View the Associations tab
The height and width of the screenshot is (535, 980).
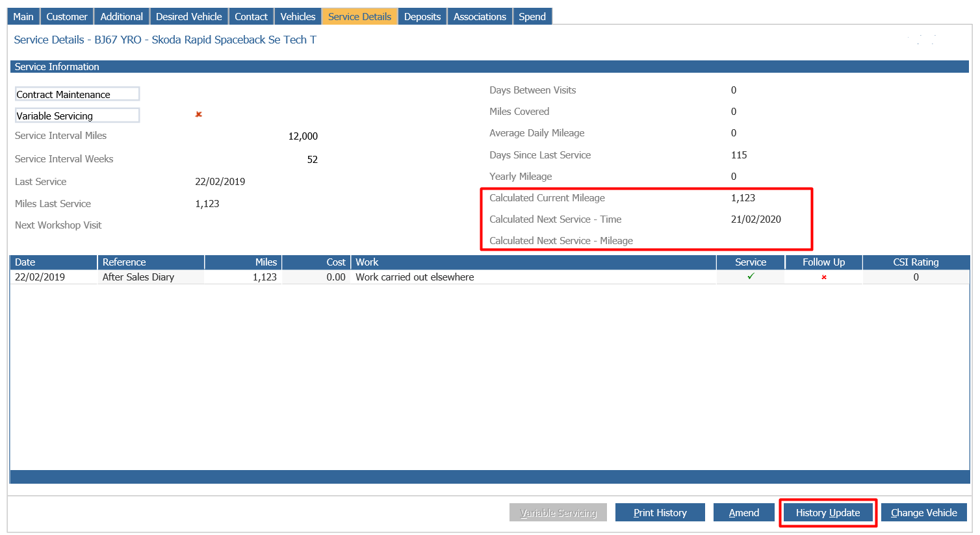pos(480,16)
